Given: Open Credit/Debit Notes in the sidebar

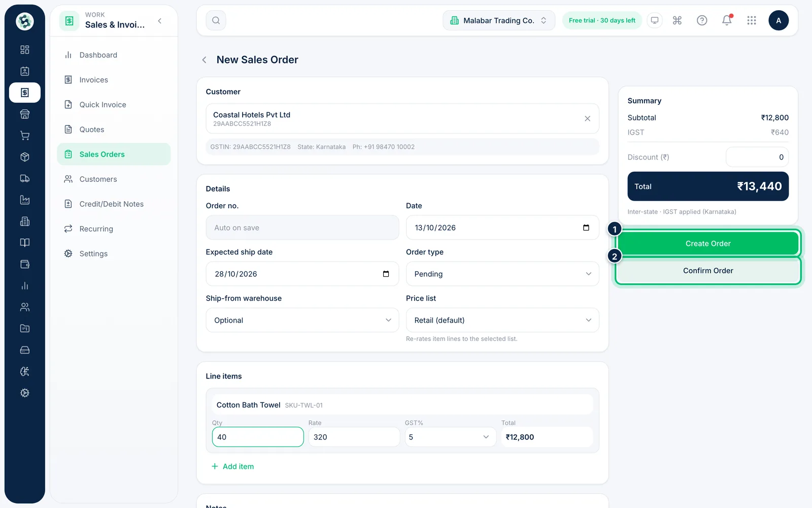Looking at the screenshot, I should 114,204.
